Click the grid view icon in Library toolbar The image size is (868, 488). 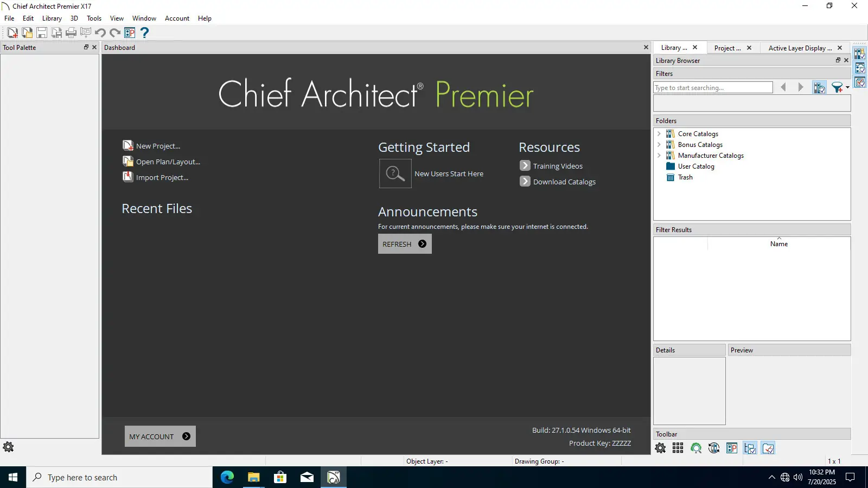click(x=678, y=448)
